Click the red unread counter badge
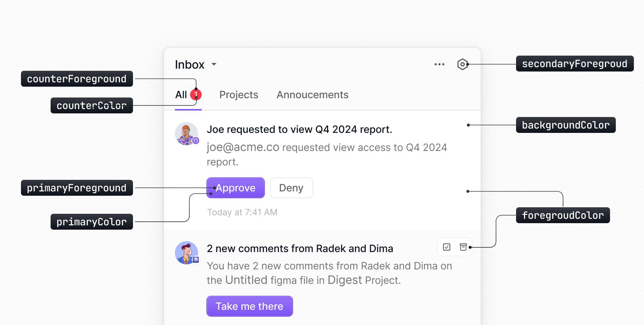This screenshot has width=644, height=325. point(196,95)
